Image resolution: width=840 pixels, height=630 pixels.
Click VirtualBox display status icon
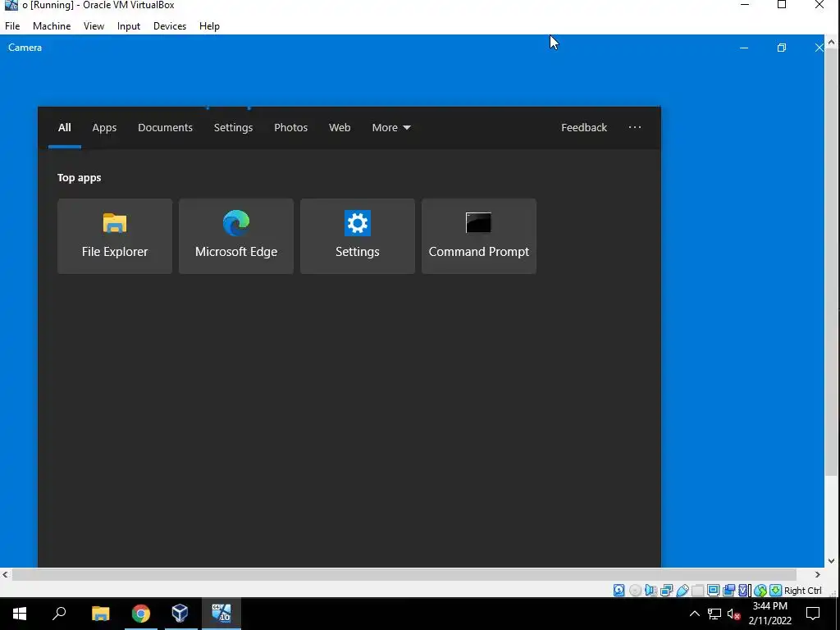pos(713,591)
